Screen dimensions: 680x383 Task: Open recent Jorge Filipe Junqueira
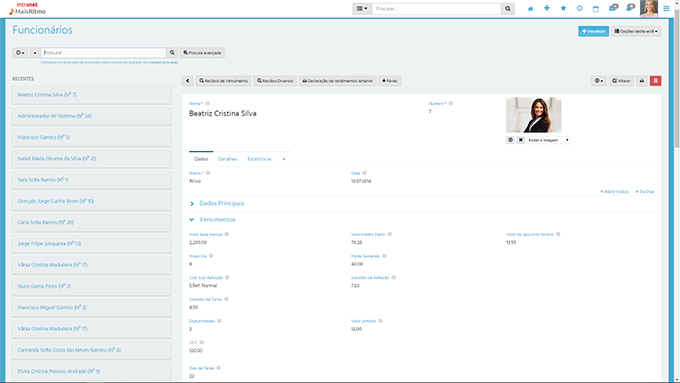pyautogui.click(x=92, y=243)
